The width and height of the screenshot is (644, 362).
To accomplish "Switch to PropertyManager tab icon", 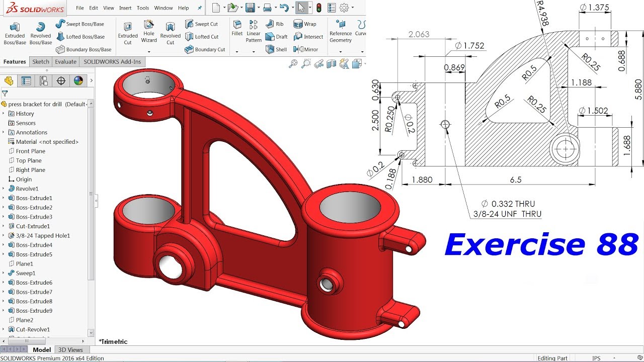I will (26, 81).
